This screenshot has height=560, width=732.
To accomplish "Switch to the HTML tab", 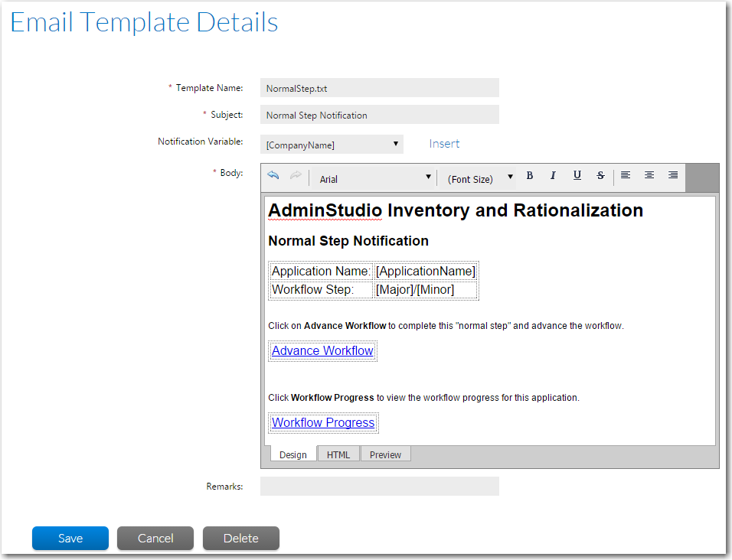I will 338,454.
